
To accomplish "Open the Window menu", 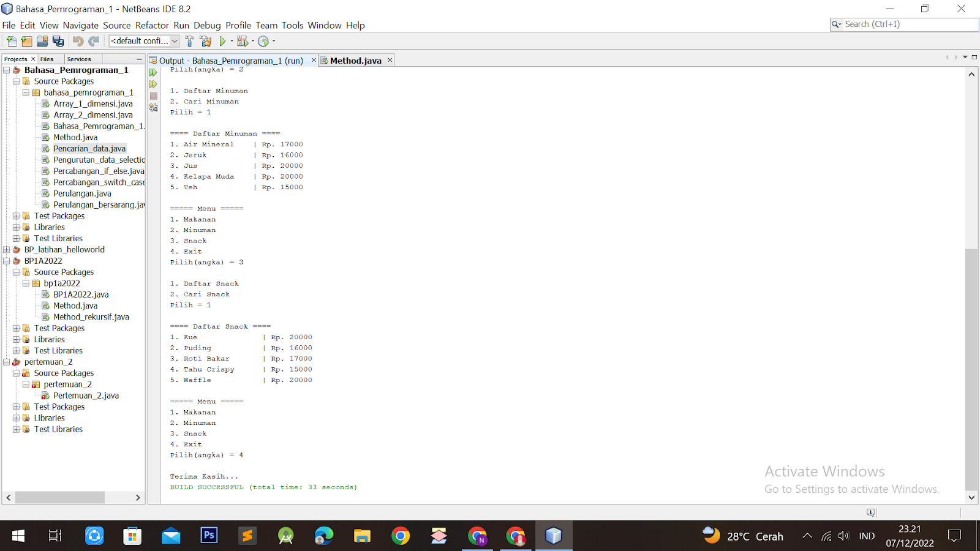I will pos(325,25).
